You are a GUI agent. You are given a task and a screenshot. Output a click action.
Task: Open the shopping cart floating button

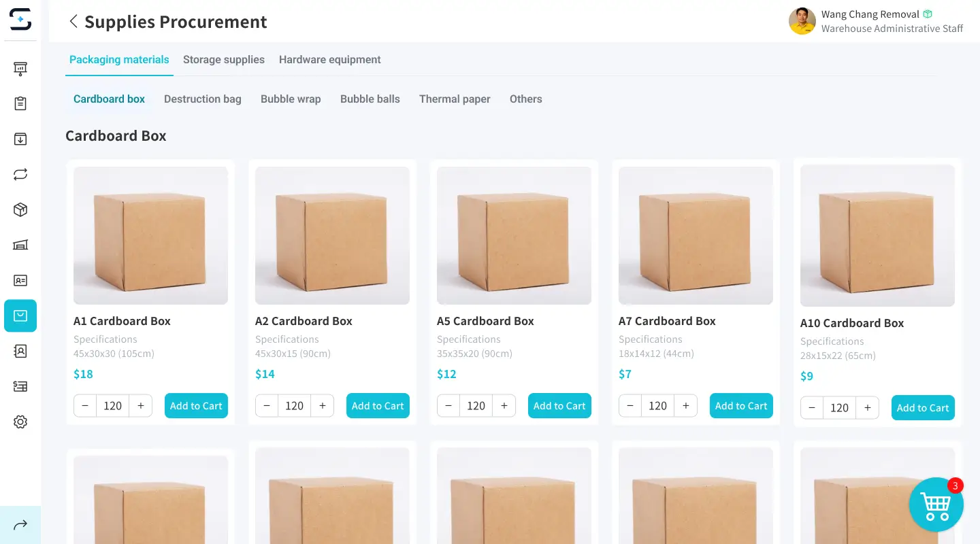[936, 505]
